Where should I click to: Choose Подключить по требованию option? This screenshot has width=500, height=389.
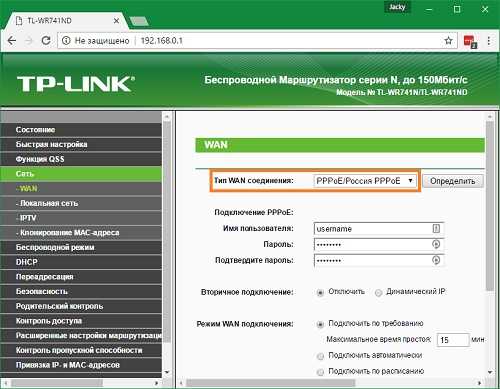click(320, 324)
